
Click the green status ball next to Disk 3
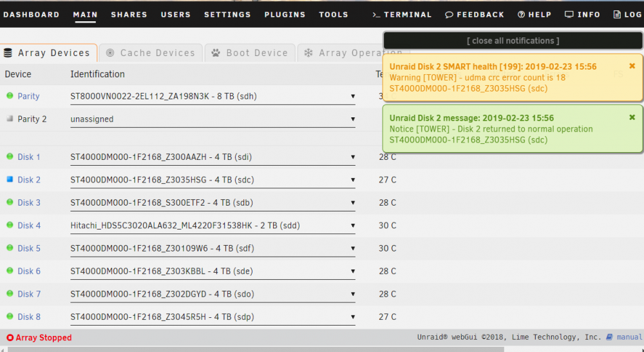tap(10, 202)
